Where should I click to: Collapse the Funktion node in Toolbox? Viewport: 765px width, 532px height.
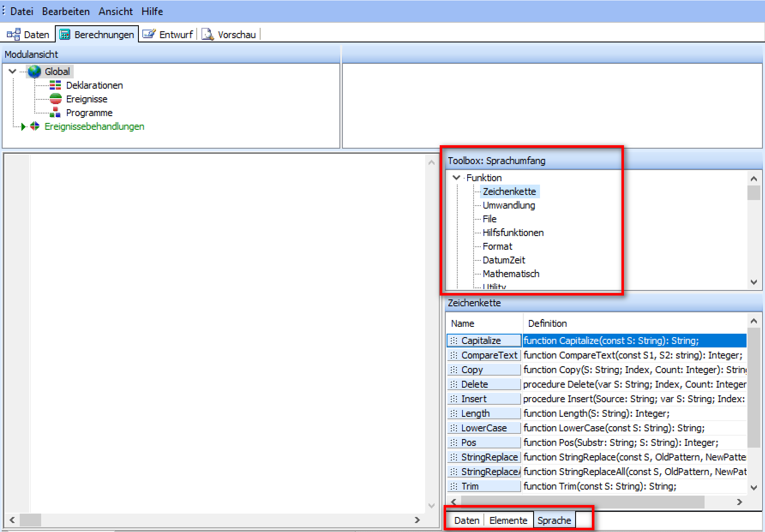456,177
